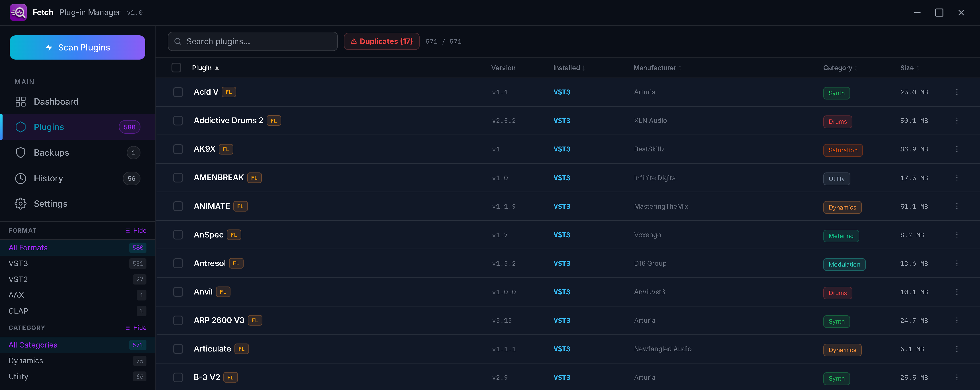Hide the Category filter section
Viewport: 980px width, 390px height.
pyautogui.click(x=136, y=328)
